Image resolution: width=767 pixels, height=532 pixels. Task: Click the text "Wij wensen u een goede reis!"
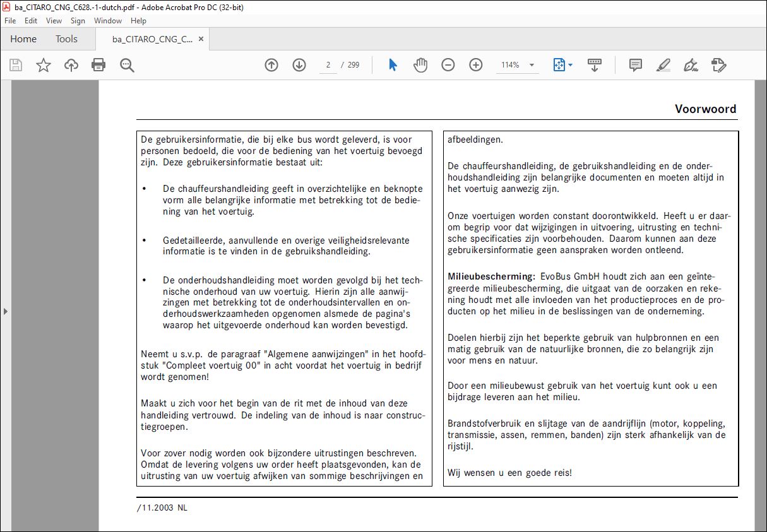click(x=509, y=472)
